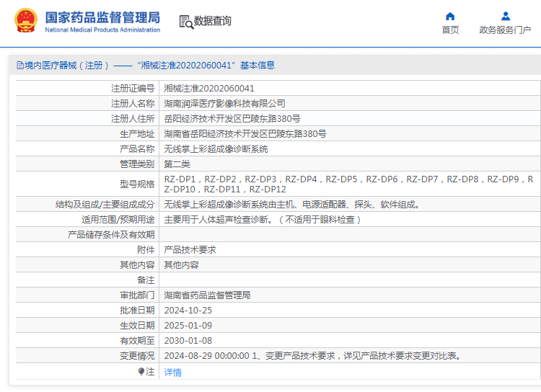
Task: Click the 基本信息 page heading
Action: 258,65
